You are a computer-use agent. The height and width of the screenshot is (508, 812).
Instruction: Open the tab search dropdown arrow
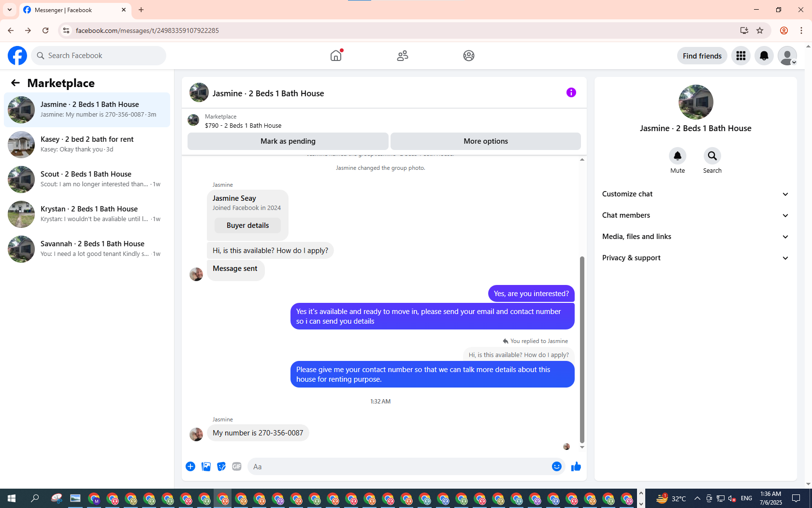coord(10,10)
